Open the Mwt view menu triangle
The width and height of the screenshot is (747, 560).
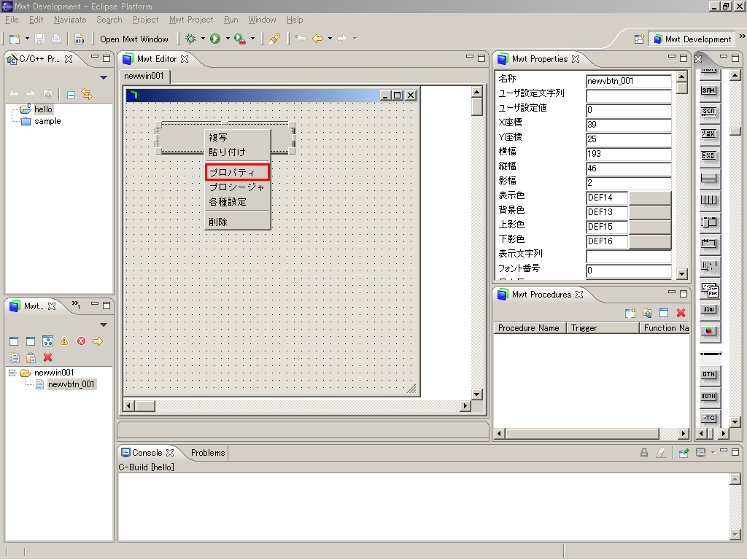coord(104,324)
